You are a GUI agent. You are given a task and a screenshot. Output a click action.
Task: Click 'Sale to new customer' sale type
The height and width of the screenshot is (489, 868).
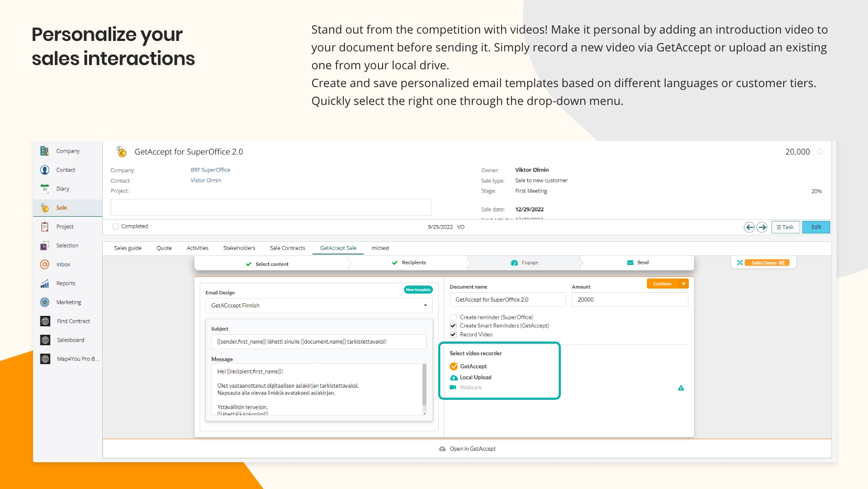pyautogui.click(x=541, y=180)
